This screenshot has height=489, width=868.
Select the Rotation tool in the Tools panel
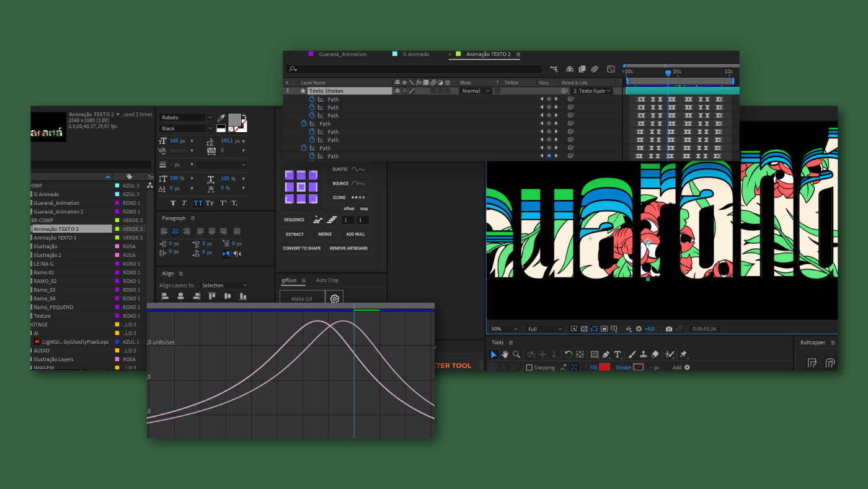569,354
